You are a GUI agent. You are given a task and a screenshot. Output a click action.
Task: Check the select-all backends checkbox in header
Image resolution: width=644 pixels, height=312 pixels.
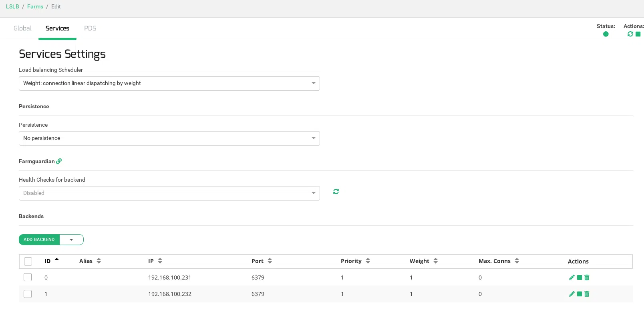tap(28, 261)
